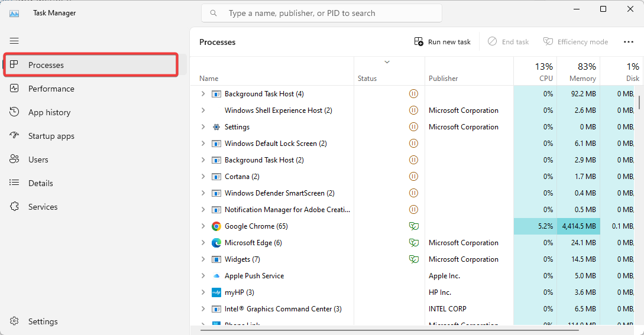Go to the Services section
This screenshot has height=335, width=644.
point(43,207)
